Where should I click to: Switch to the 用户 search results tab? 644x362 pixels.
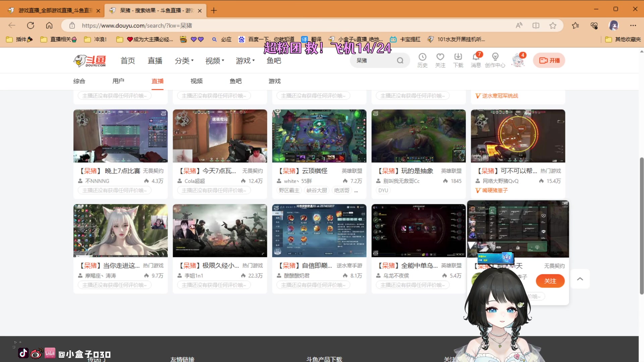click(x=118, y=81)
